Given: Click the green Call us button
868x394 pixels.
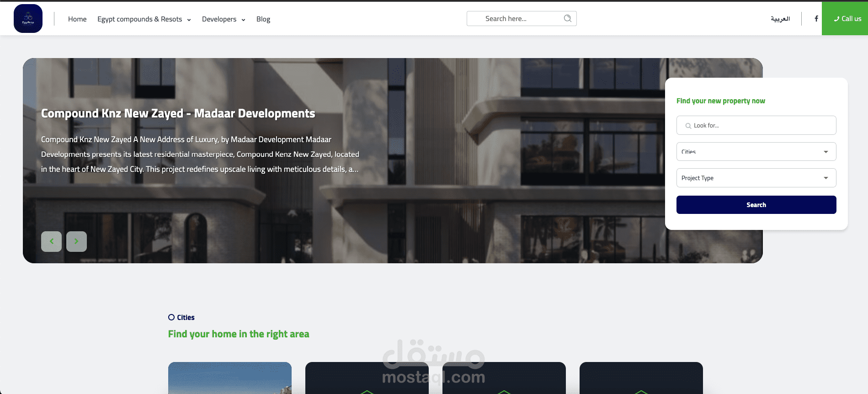Looking at the screenshot, I should pyautogui.click(x=845, y=18).
